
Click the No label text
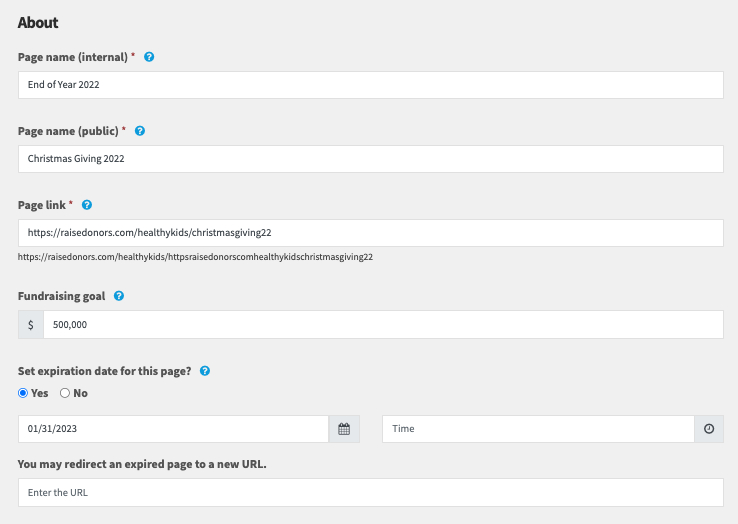pos(80,393)
